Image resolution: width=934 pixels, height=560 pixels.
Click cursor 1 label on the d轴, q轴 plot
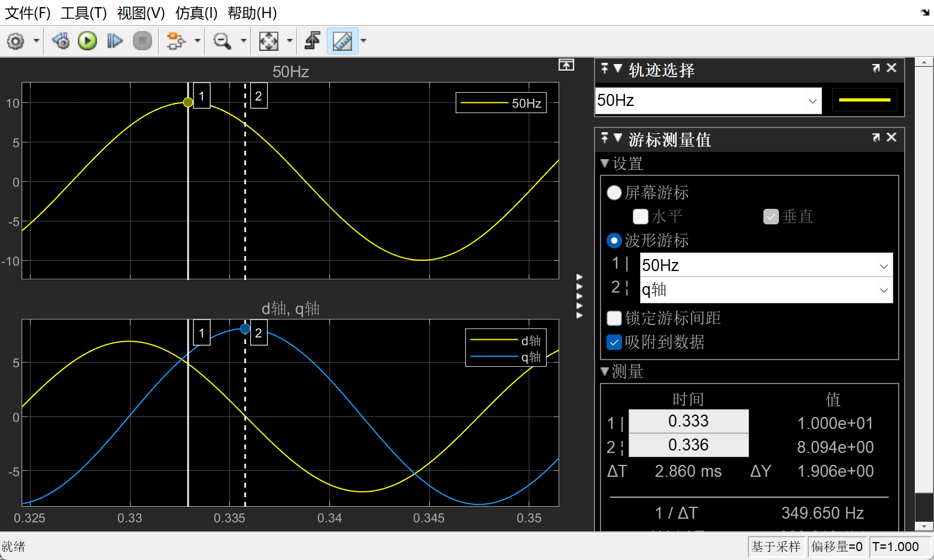202,333
